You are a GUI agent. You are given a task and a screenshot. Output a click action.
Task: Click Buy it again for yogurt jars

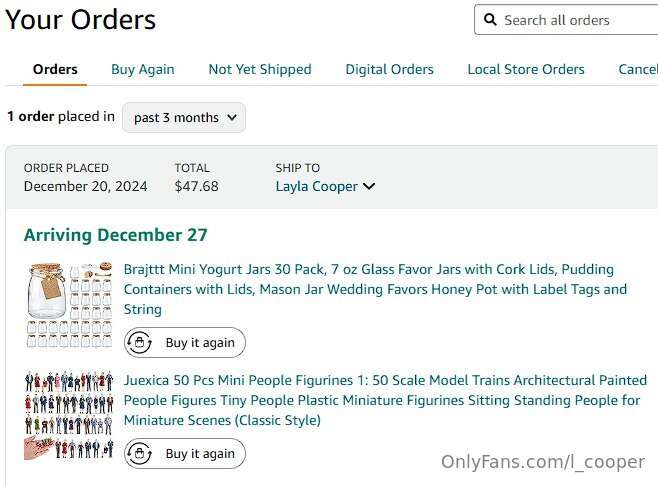point(185,342)
